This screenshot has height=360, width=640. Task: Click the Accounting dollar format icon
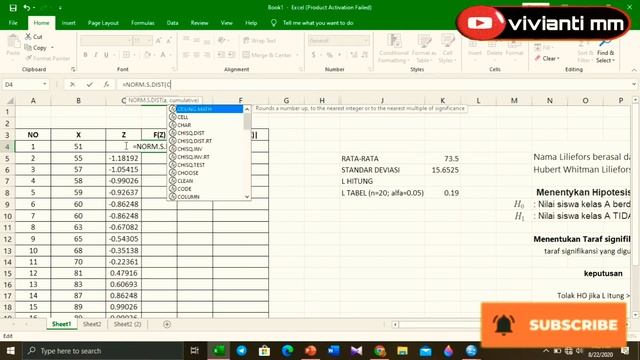pyautogui.click(x=313, y=55)
